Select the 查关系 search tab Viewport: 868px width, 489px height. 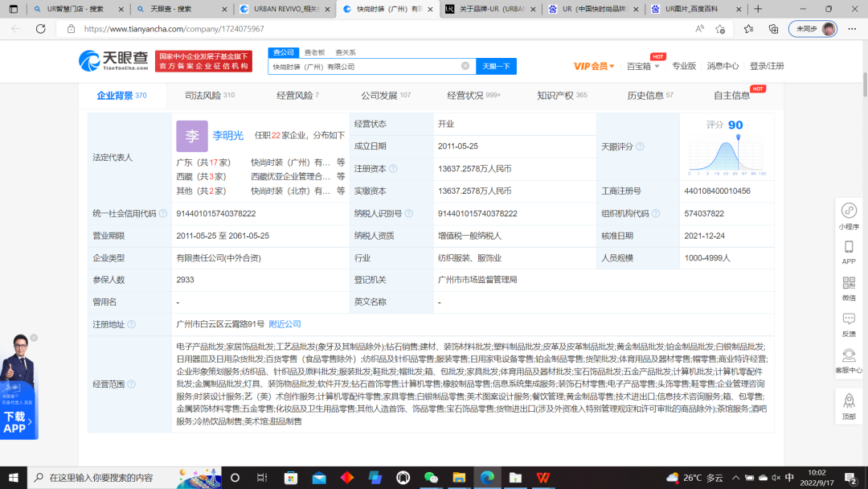pos(346,52)
